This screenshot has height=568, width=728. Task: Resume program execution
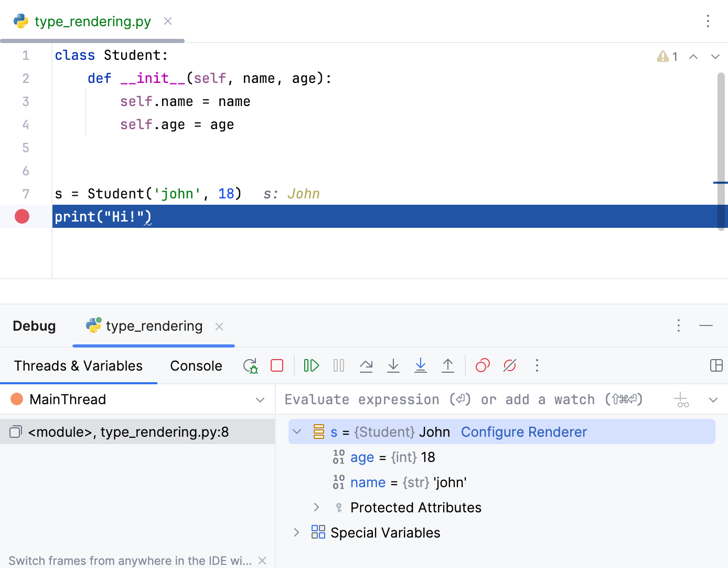311,365
